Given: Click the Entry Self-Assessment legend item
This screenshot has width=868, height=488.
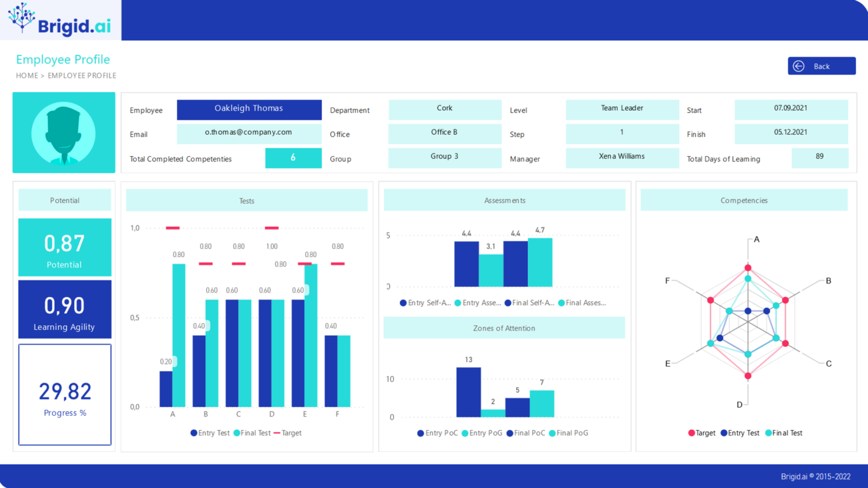Looking at the screenshot, I should [x=425, y=303].
